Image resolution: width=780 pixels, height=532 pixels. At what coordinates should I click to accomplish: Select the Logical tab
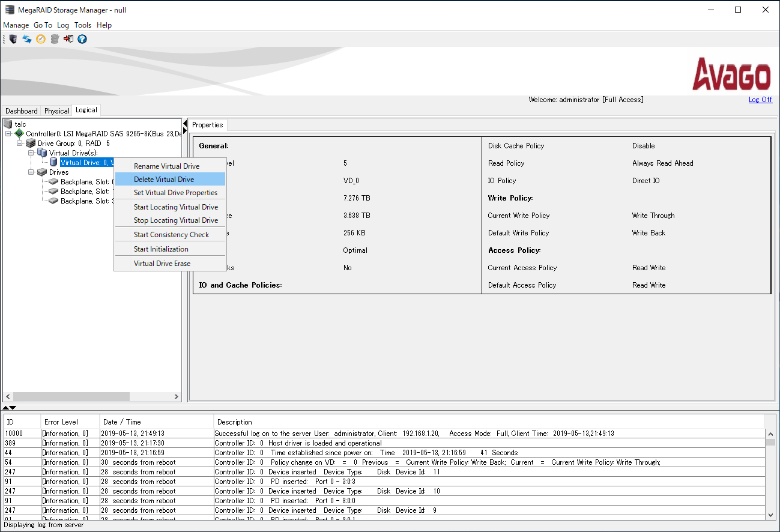point(86,110)
